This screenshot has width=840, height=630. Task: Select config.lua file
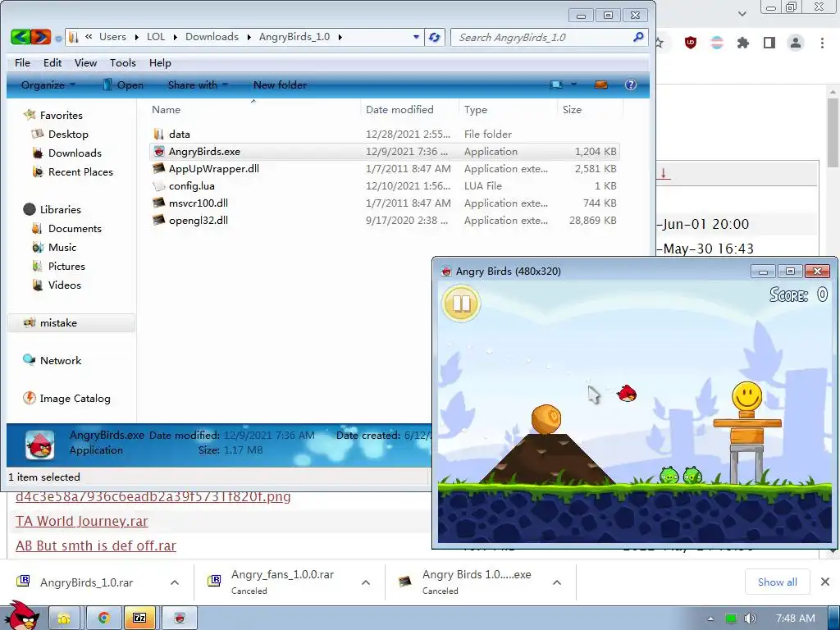[x=191, y=186]
